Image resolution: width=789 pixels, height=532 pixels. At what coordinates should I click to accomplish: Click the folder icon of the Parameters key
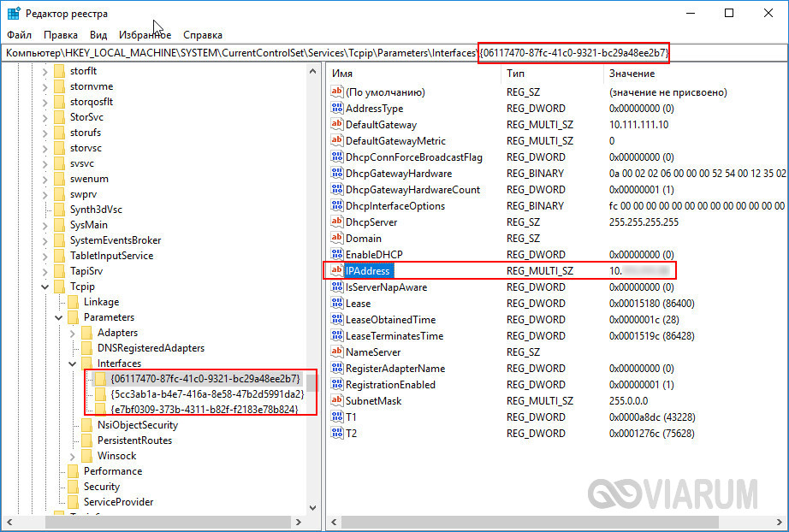(x=73, y=316)
